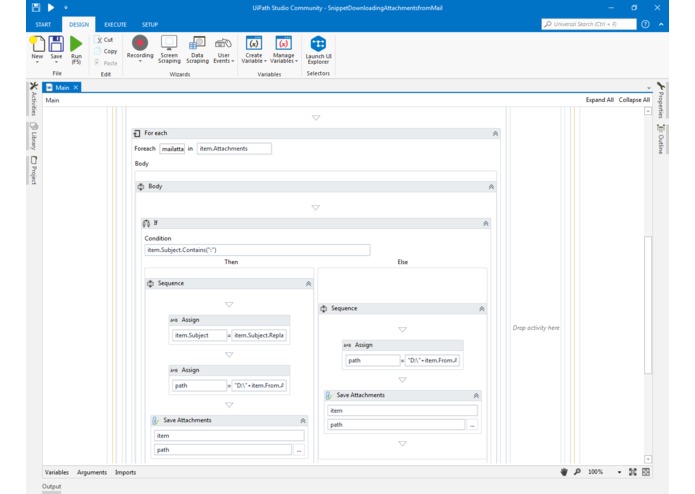The height and width of the screenshot is (494, 695).
Task: Edit the item.Attachments collection field
Action: [x=234, y=149]
